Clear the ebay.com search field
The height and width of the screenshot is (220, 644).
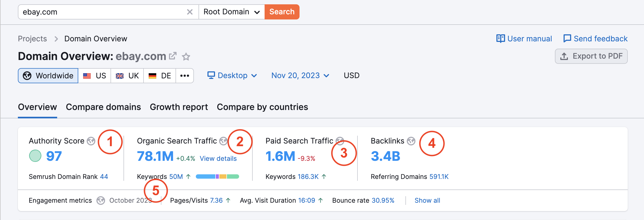coord(190,12)
